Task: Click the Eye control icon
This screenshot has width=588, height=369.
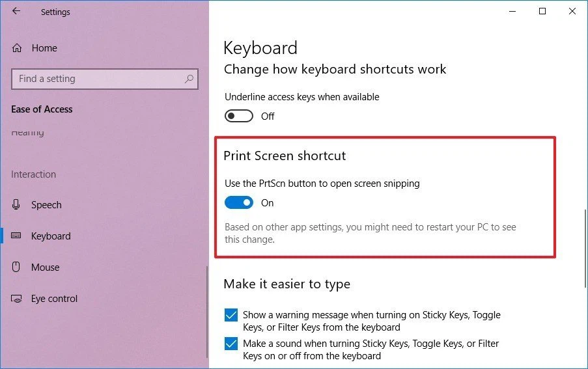Action: (17, 299)
